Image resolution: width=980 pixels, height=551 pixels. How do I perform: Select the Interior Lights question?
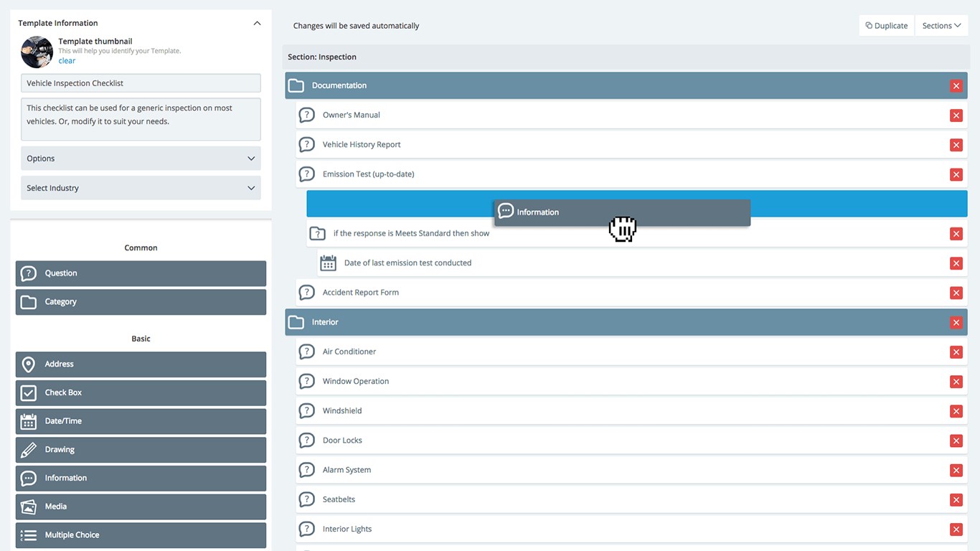click(631, 529)
